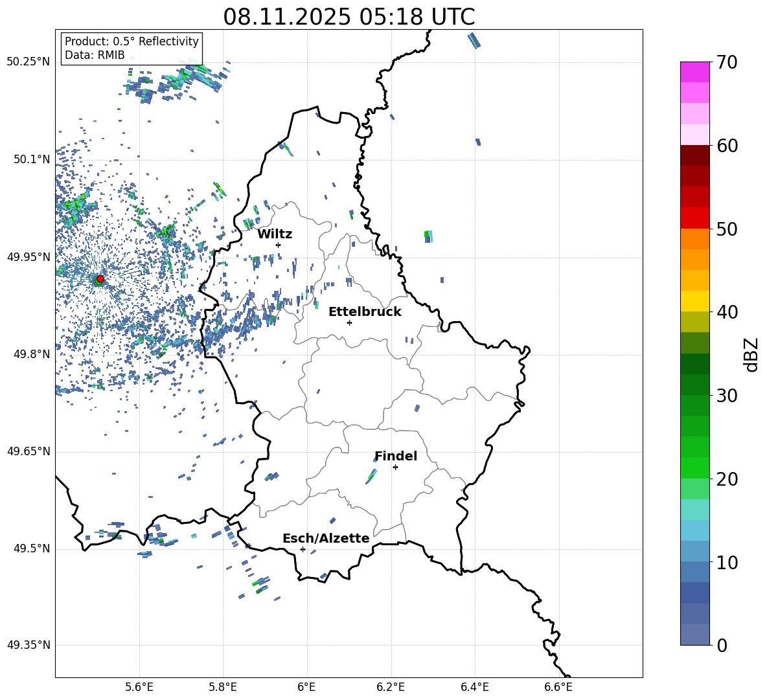767x700 pixels.
Task: Click the Ettelbruck station cross marker
Action: 349,322
